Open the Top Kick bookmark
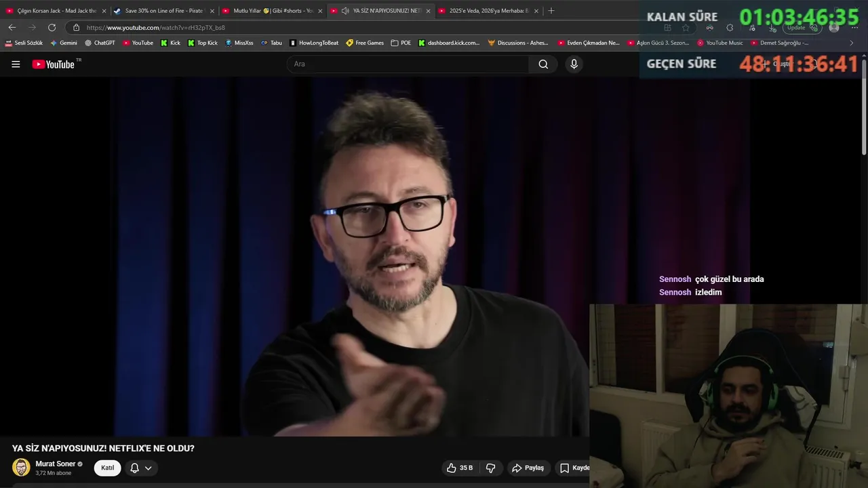Viewport: 868px width, 488px height. (202, 43)
